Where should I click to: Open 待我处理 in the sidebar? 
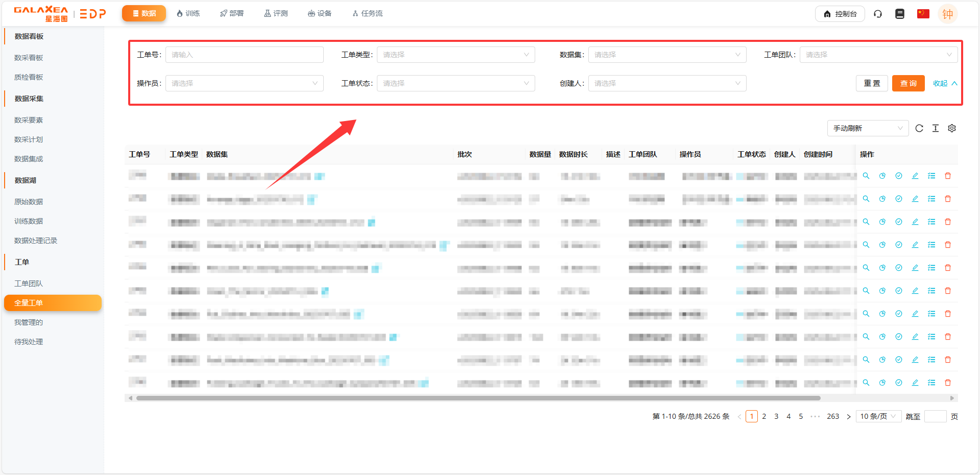click(x=29, y=342)
